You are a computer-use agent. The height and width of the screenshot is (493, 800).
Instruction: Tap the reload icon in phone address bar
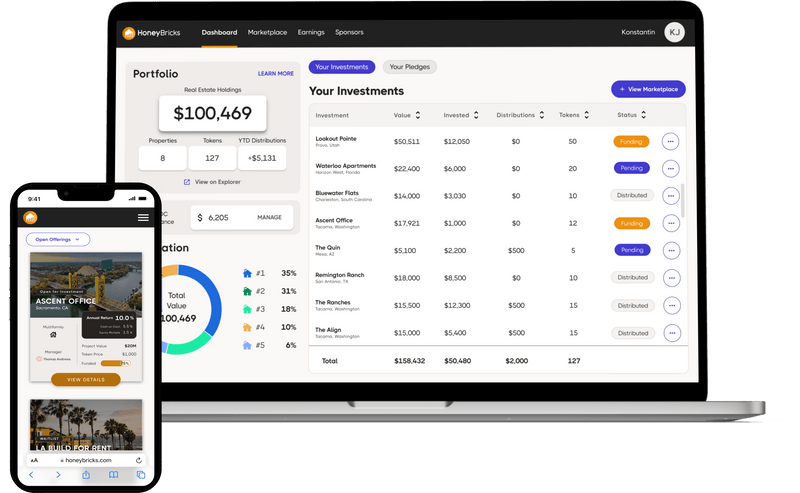tap(139, 460)
